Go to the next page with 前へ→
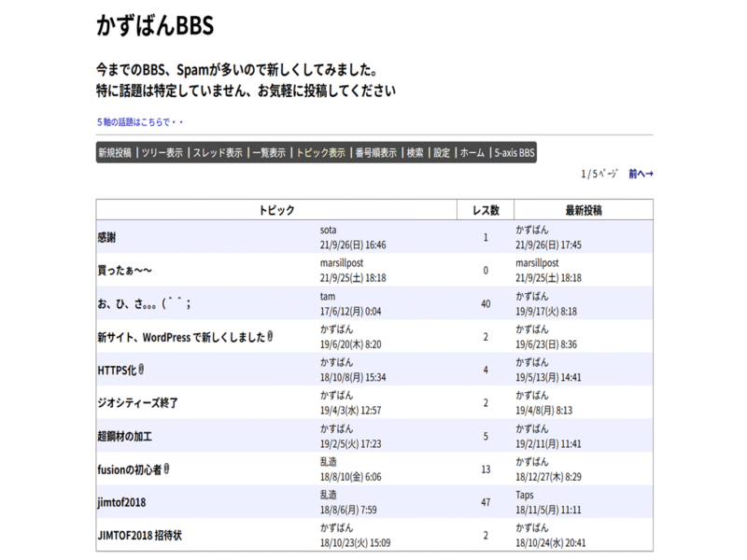The image size is (747, 560). coord(641,174)
